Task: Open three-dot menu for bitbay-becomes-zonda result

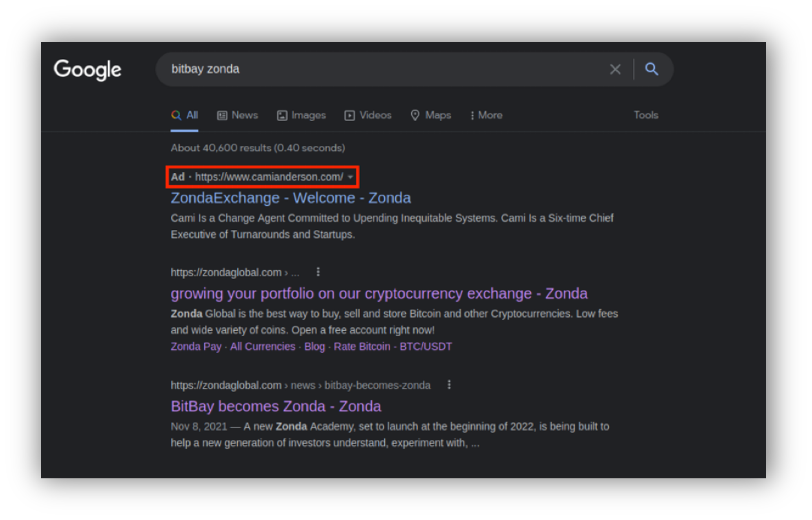Action: tap(449, 385)
